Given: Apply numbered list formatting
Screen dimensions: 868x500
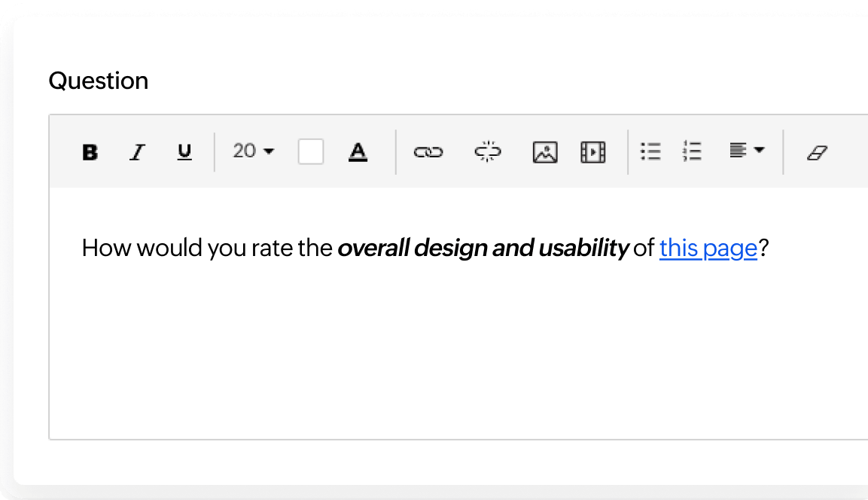Looking at the screenshot, I should 692,151.
